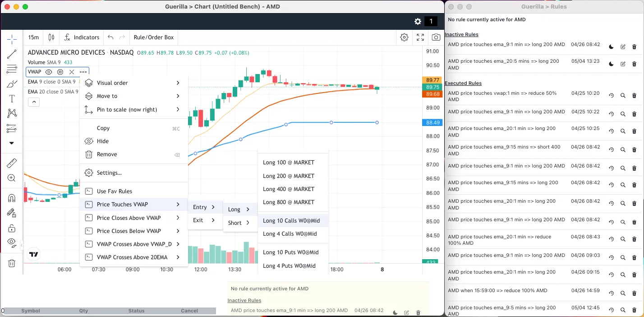
Task: Collapse indicator legend with up arrow
Action: tap(34, 102)
